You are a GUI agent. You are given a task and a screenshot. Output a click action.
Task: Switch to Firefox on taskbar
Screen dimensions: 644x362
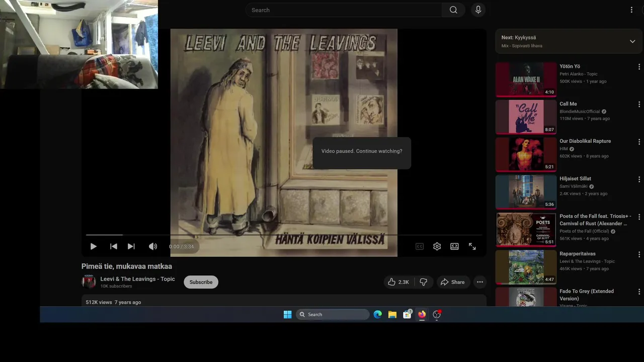click(422, 315)
